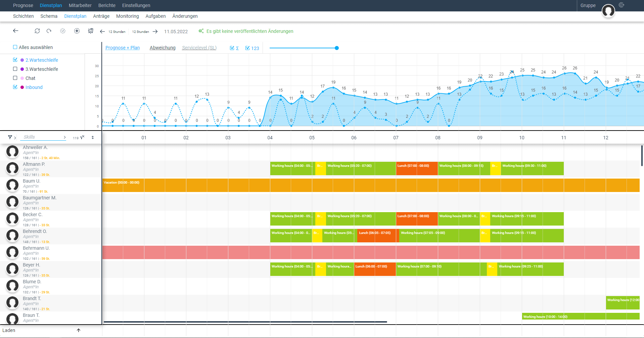
Task: Switch to the Änderungen tab
Action: pos(185,16)
